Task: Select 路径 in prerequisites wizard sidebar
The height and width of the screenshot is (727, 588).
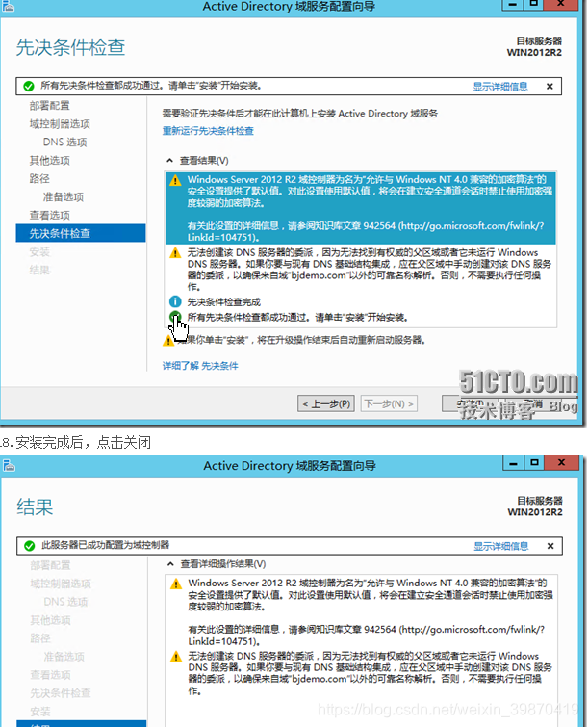Action: 39,178
